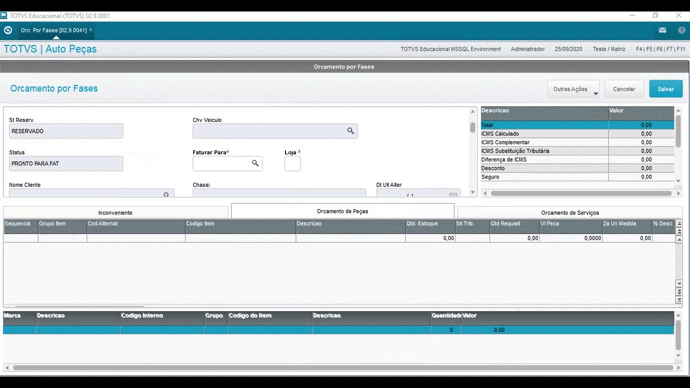Viewport: 690px width, 388px height.
Task: Open Dt Ult Alter calendar icon
Action: pyautogui.click(x=453, y=194)
